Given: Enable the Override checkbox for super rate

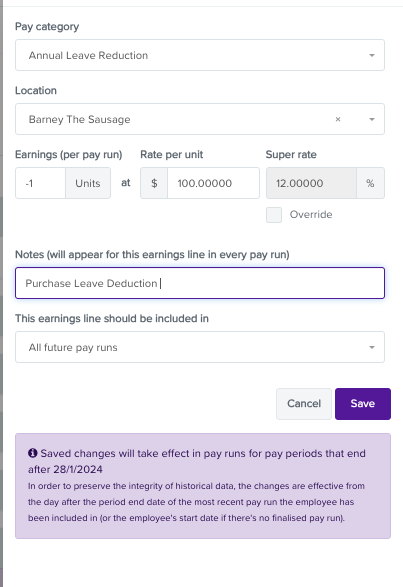Looking at the screenshot, I should click(274, 215).
